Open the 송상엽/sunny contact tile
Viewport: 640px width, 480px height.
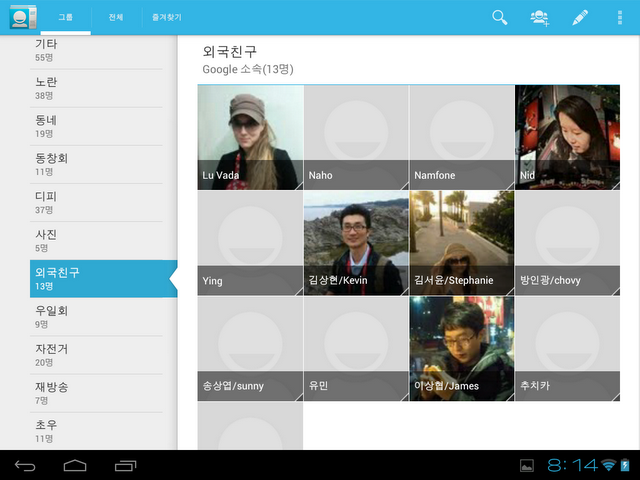[250, 349]
